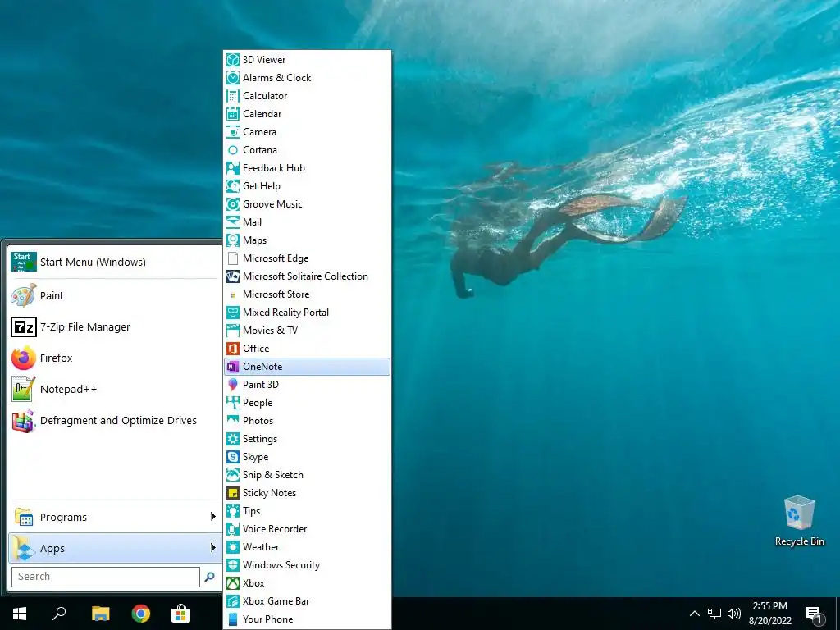This screenshot has height=630, width=840.
Task: Launch Chrome from the taskbar
Action: tap(141, 614)
